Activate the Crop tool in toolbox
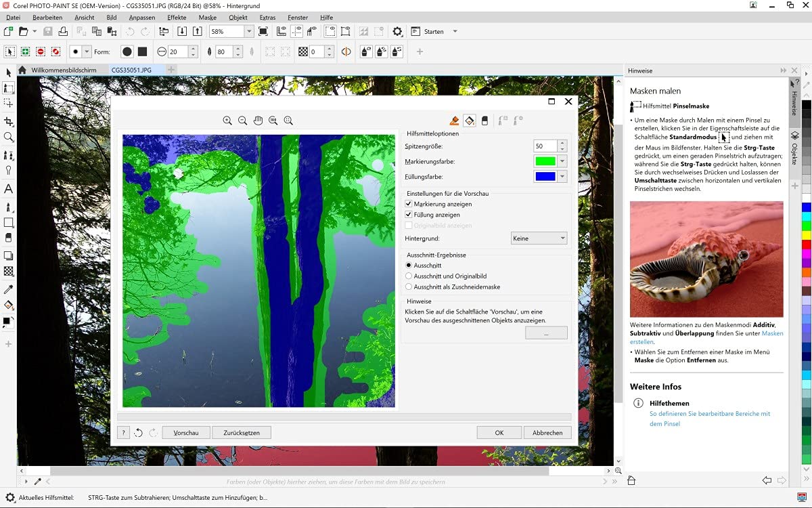812x508 pixels. pos(8,122)
